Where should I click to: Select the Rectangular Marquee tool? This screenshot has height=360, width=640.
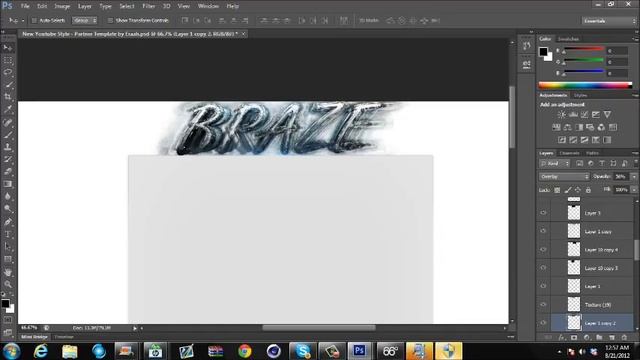point(8,60)
